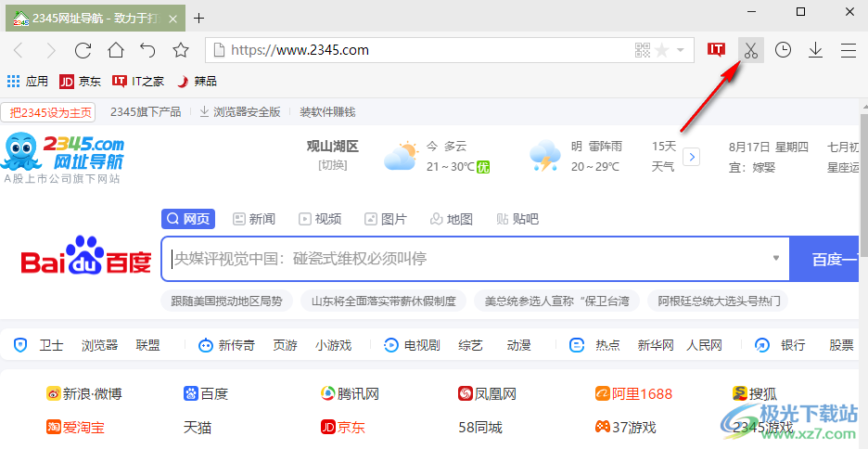Open the 银行 category link
The image size is (868, 449).
coord(793,345)
